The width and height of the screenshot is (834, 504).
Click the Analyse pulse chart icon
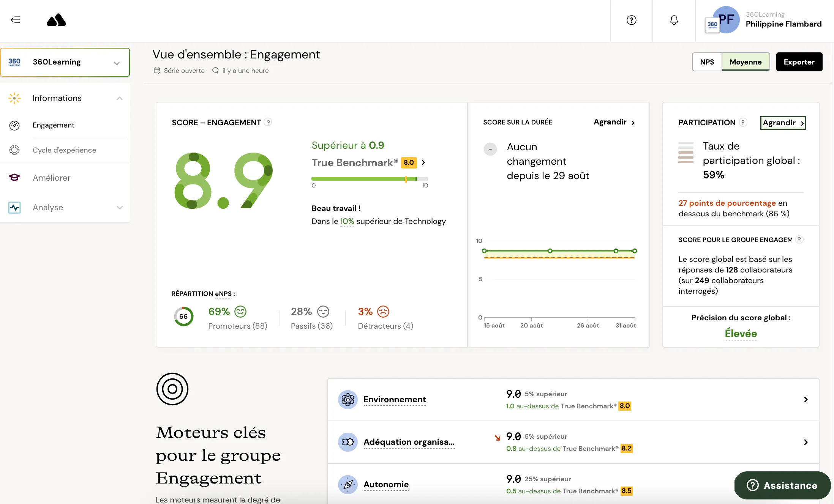(14, 208)
